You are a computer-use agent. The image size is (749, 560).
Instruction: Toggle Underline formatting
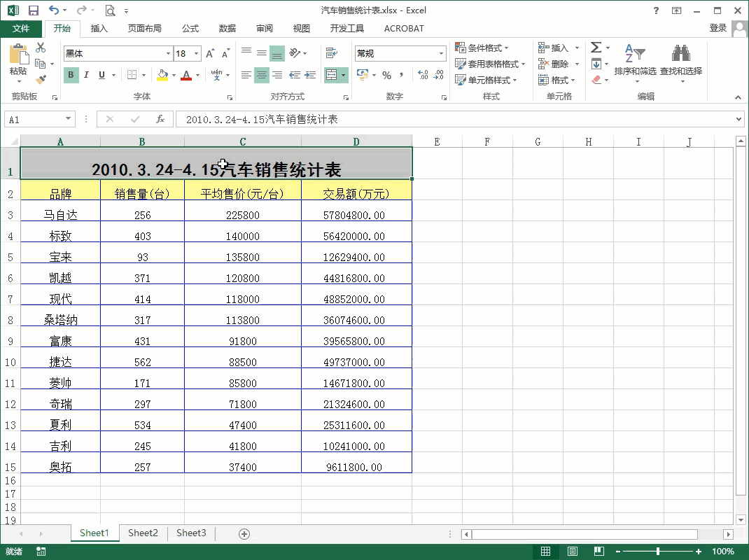(x=101, y=74)
